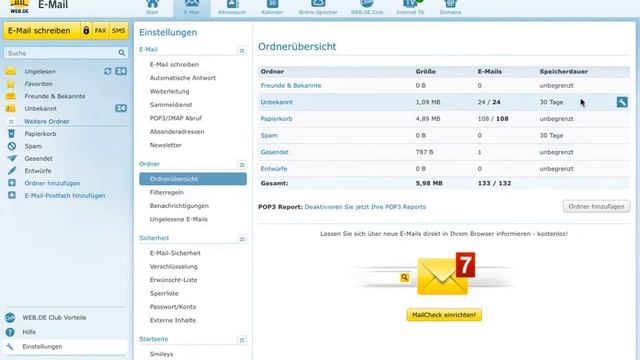The height and width of the screenshot is (360, 640).
Task: Click the refresh icon next to Ungelesen
Action: (x=107, y=71)
